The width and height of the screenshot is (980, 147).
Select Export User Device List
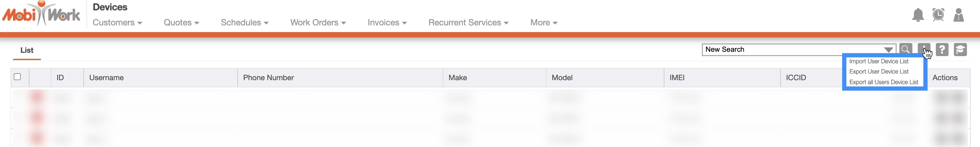pyautogui.click(x=879, y=71)
